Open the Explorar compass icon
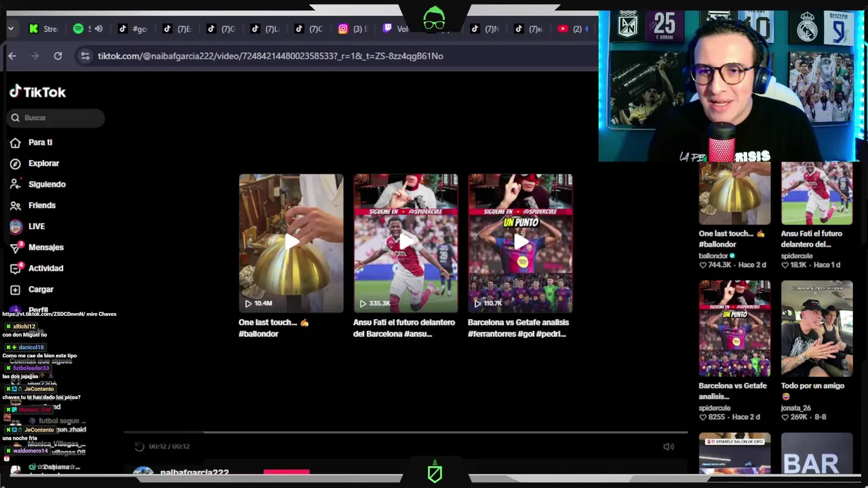Viewport: 868px width, 488px height. [16, 163]
